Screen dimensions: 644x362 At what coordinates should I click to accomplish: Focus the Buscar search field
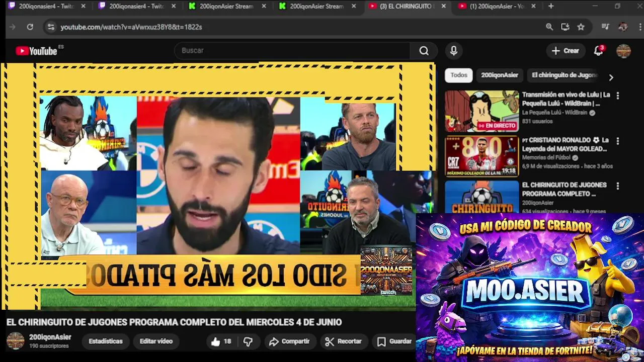tap(292, 51)
